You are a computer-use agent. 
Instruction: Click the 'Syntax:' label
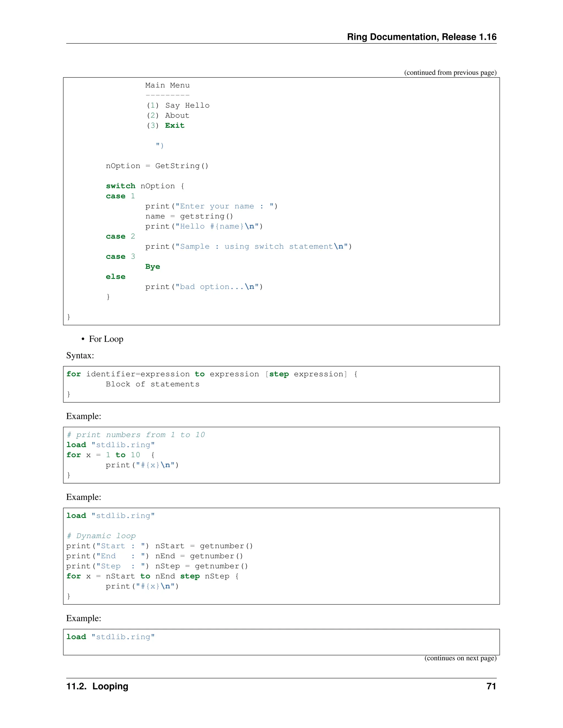80,355
